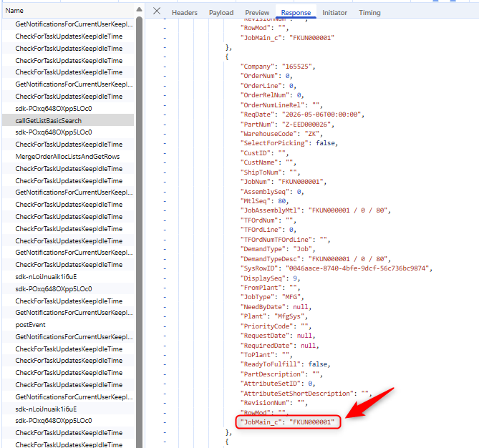The width and height of the screenshot is (479, 448).
Task: Click the gutter dash beside the "ReqDate" line
Action: click(x=165, y=115)
